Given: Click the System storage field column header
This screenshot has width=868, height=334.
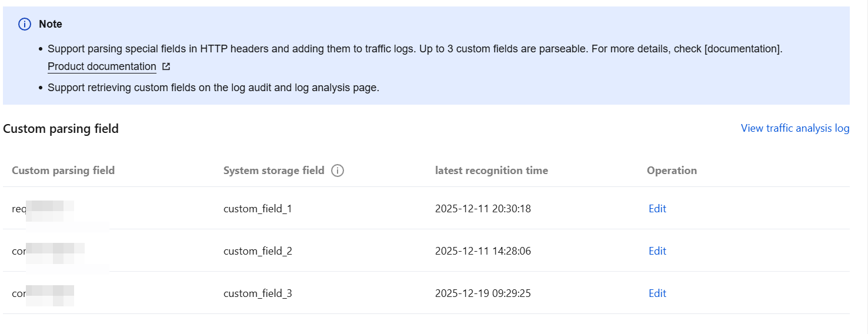Looking at the screenshot, I should 273,171.
